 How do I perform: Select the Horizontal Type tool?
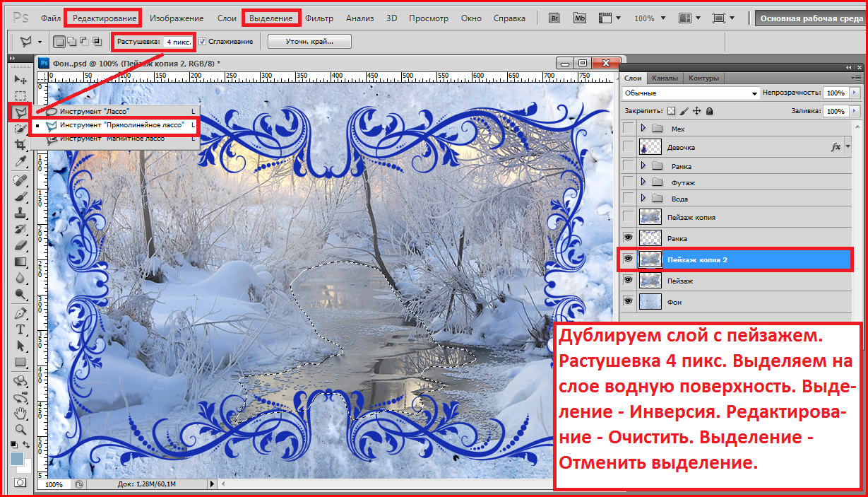click(20, 329)
